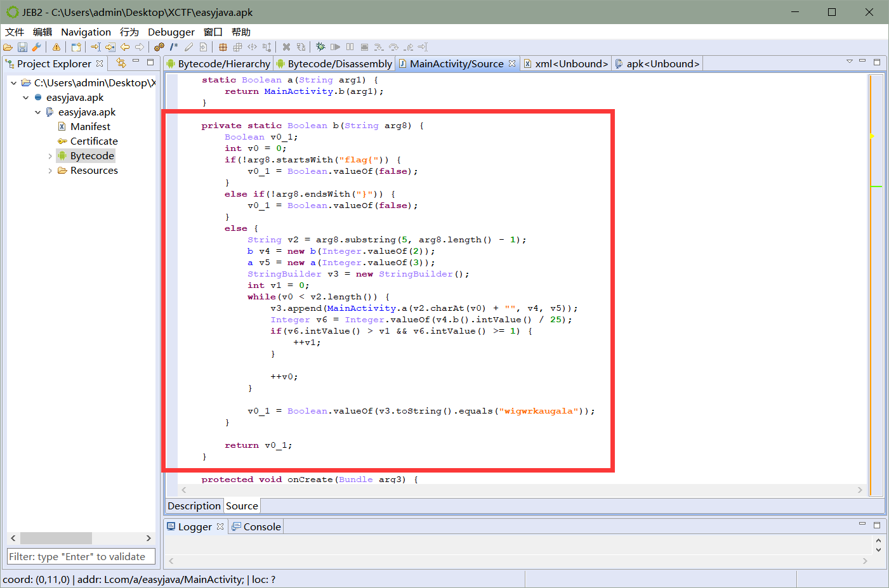Close the Project Explorer tab
This screenshot has width=889, height=588.
(x=100, y=63)
